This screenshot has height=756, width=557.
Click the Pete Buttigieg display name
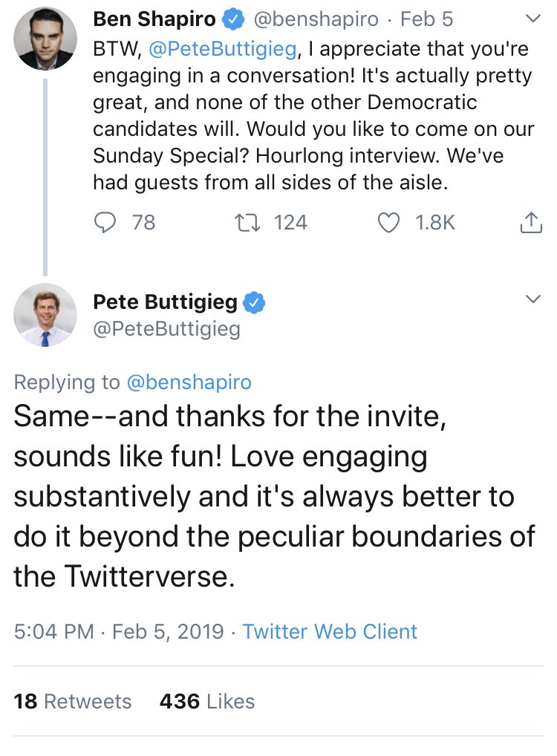pyautogui.click(x=165, y=302)
